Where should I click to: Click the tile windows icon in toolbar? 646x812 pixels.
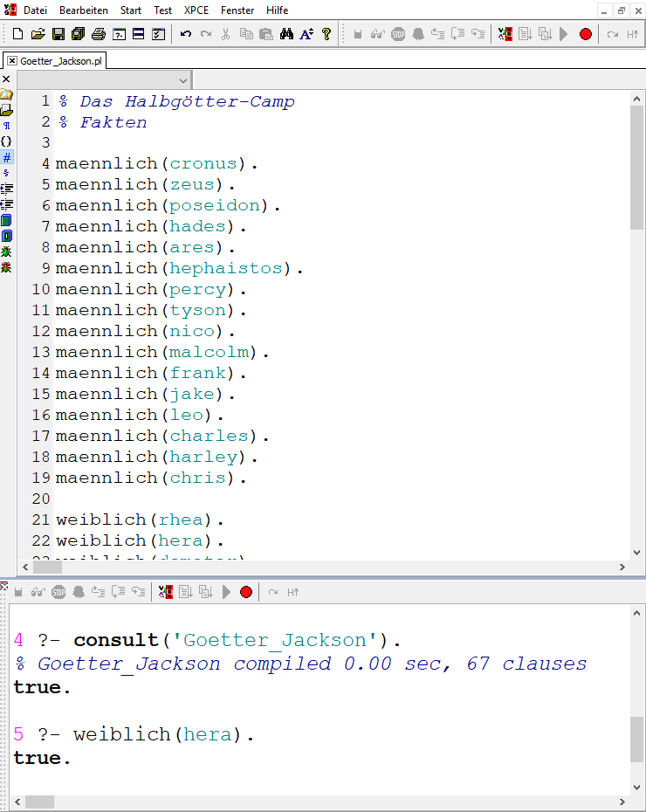click(x=138, y=34)
